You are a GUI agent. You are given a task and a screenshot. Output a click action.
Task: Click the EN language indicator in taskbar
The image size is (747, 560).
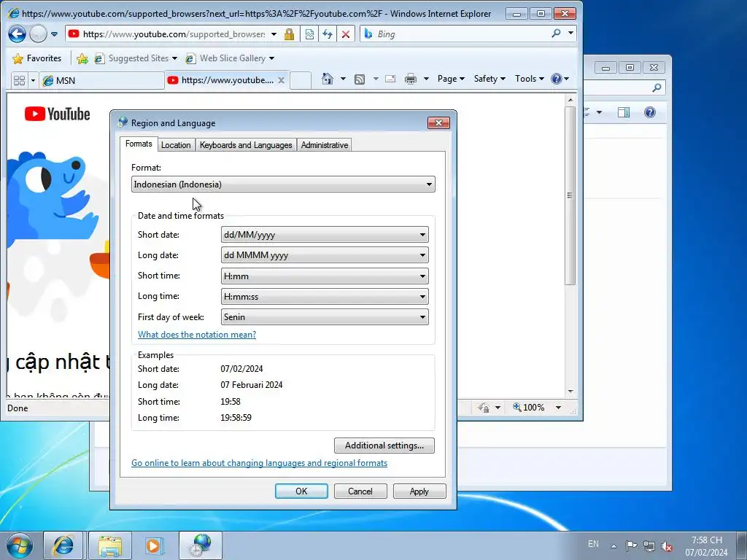pos(593,544)
